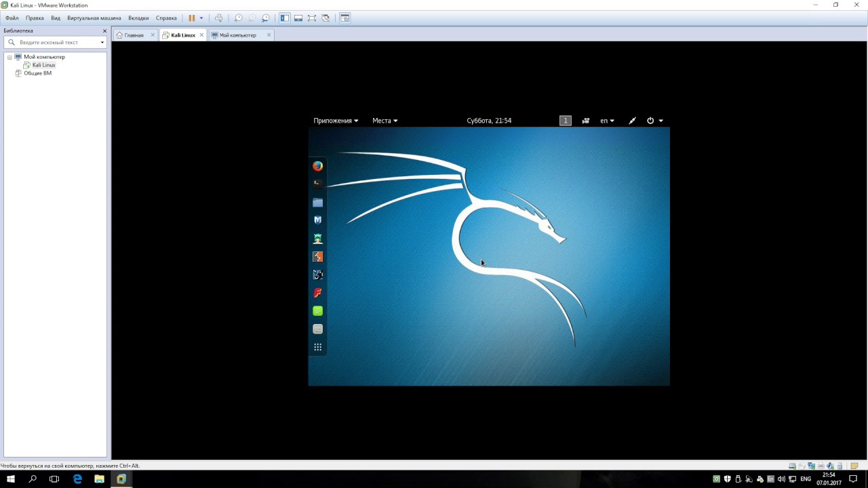This screenshot has height=488, width=868.
Task: Open the Правка menu
Action: coord(35,18)
